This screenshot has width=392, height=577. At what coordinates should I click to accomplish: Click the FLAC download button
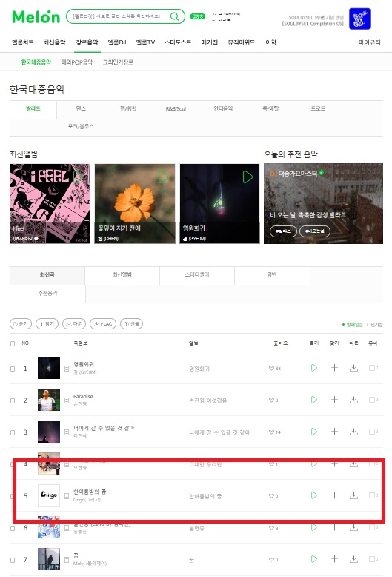pos(103,324)
